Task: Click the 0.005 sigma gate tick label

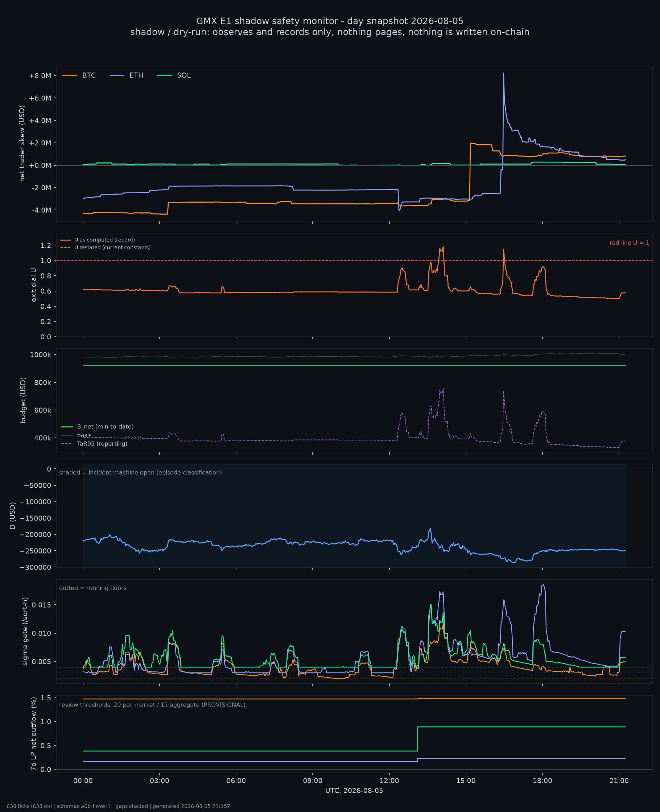Action: (x=42, y=662)
